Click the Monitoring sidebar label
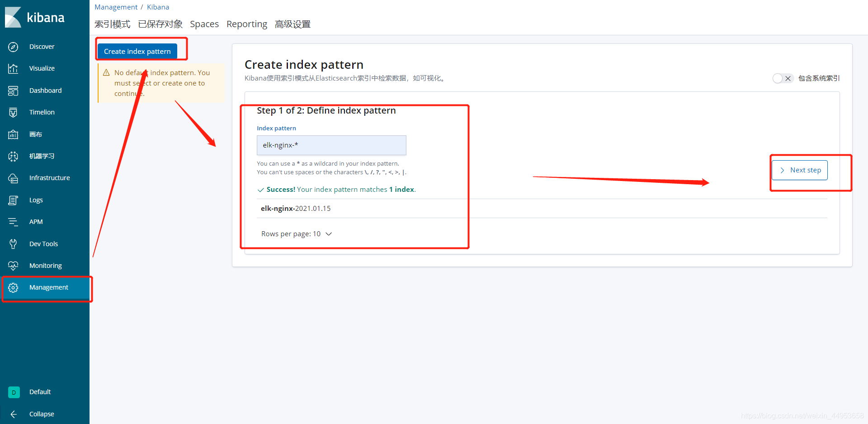Screen dimensions: 868x424 pos(46,266)
